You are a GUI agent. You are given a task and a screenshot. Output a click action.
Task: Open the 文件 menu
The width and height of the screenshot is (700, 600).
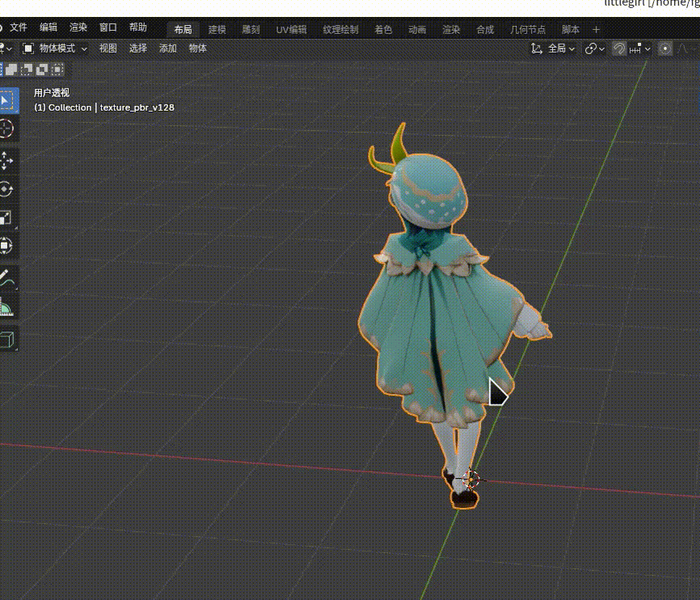pyautogui.click(x=19, y=27)
